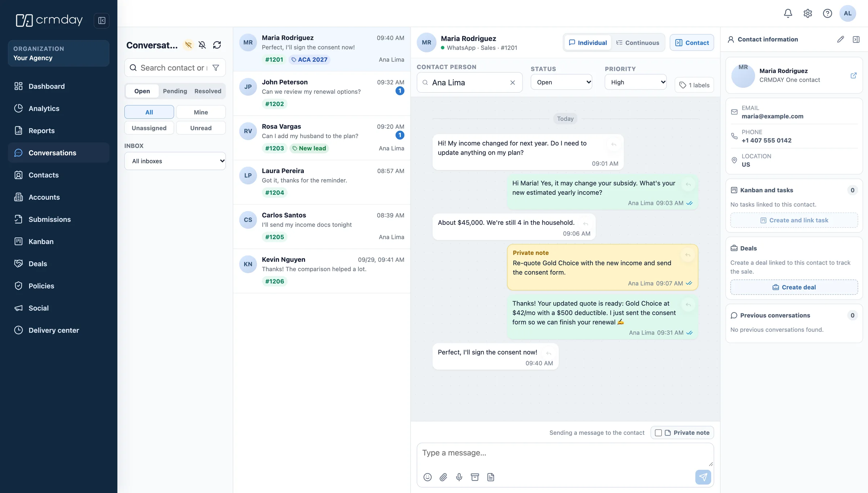Open Kanban in the sidebar
This screenshot has width=868, height=493.
click(59, 241)
